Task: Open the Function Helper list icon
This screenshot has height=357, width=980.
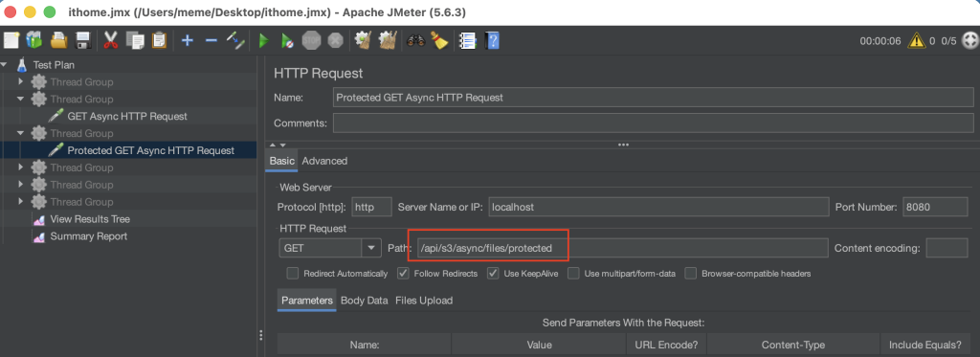Action: pyautogui.click(x=467, y=41)
